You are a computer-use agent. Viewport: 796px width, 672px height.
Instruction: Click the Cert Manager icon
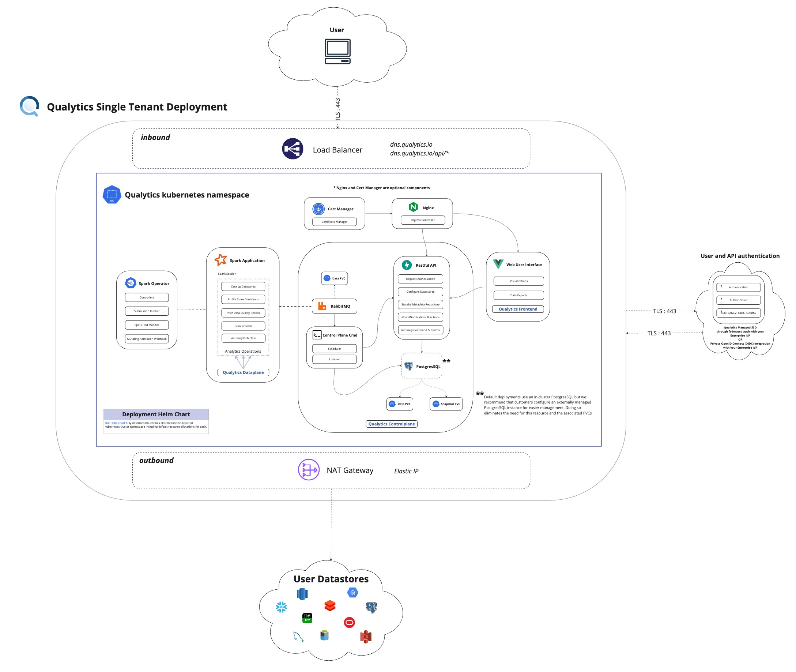[318, 209]
